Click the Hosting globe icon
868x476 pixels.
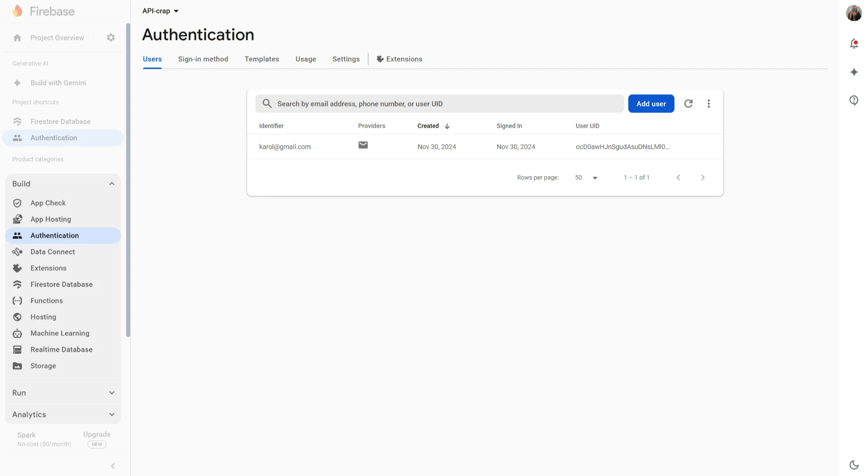pyautogui.click(x=17, y=317)
